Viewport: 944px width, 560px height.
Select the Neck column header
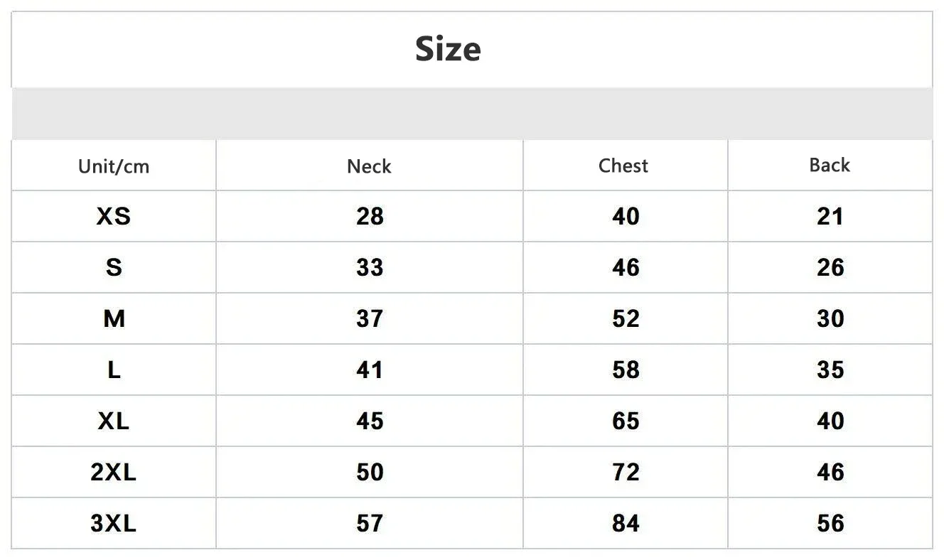click(369, 166)
